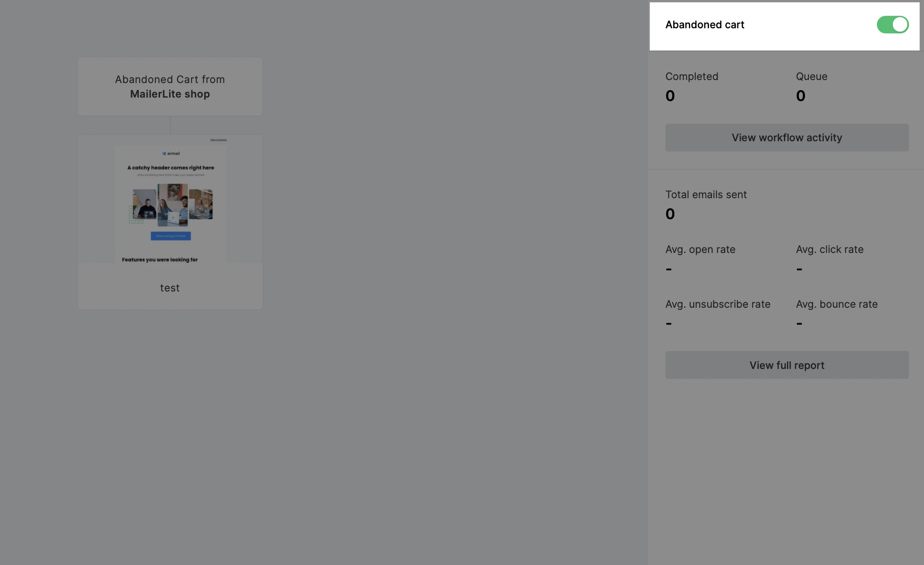This screenshot has width=924, height=565.
Task: Click the team photo collage in preview
Action: point(171,205)
